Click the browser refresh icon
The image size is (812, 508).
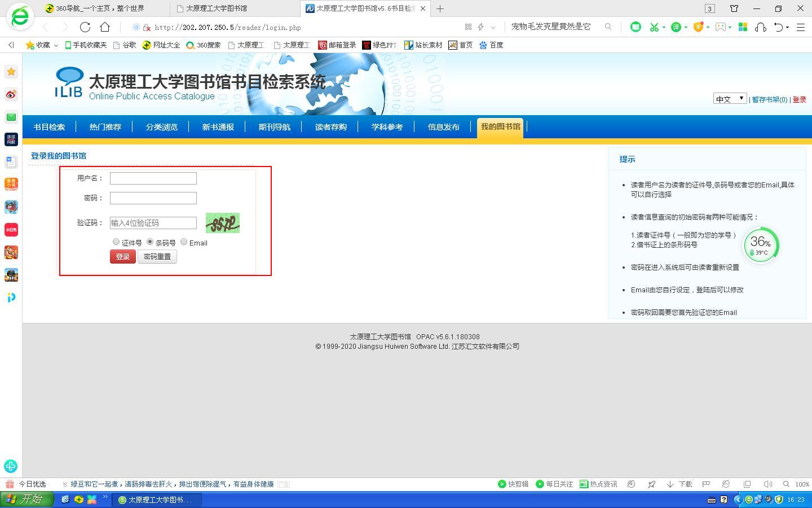pos(85,27)
